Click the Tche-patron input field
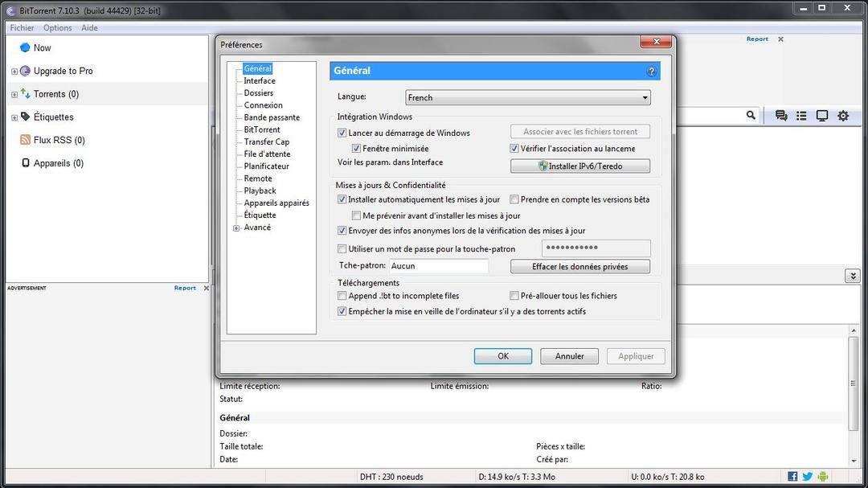Viewport: 868px width, 488px height. point(438,266)
